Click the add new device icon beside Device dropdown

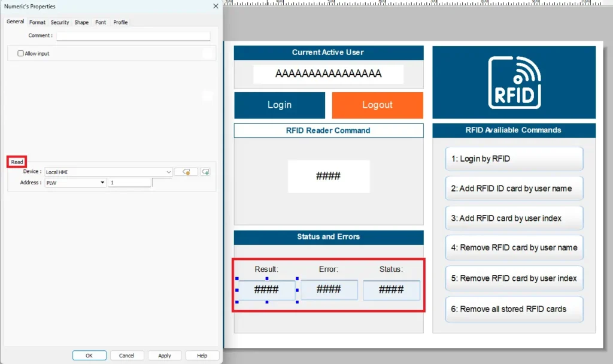tap(207, 171)
